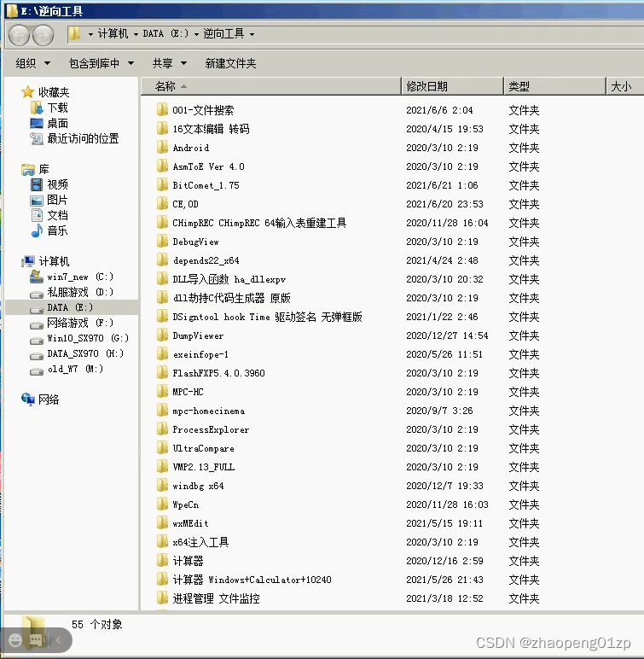Viewport: 644px width, 659px height.
Task: Open the 组织 organize dropdown menu
Action: pos(32,63)
